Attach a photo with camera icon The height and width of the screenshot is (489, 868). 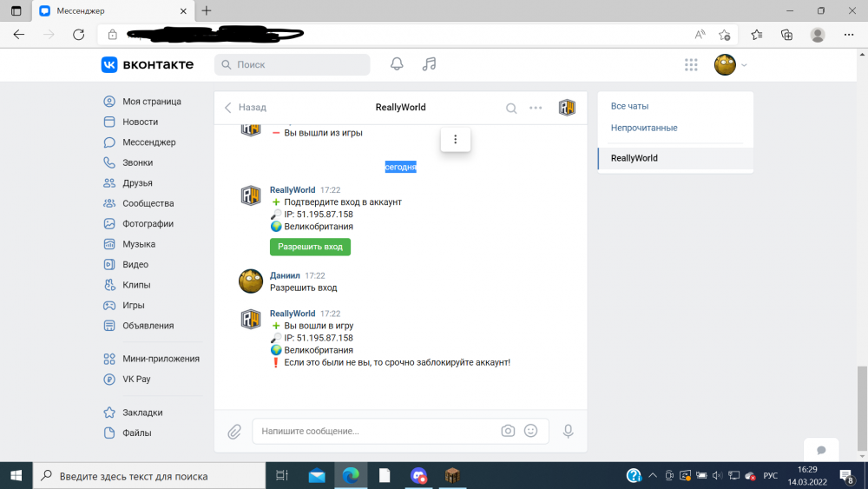tap(508, 431)
